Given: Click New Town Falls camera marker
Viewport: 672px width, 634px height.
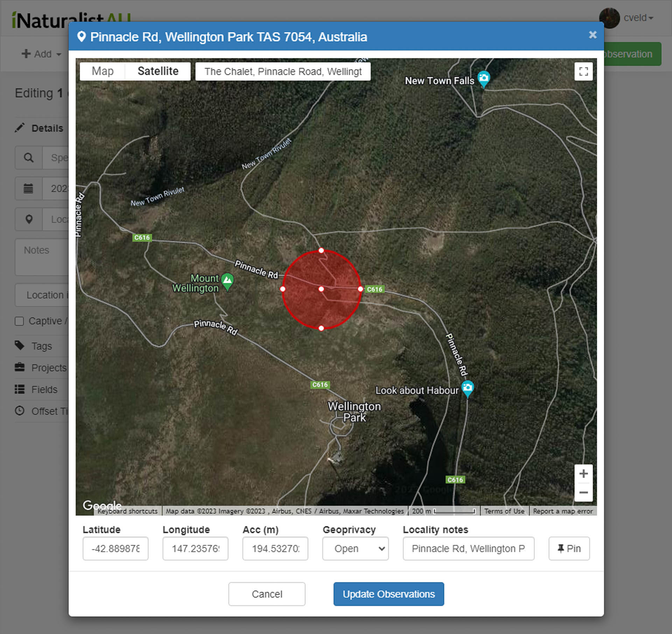Looking at the screenshot, I should click(x=483, y=78).
